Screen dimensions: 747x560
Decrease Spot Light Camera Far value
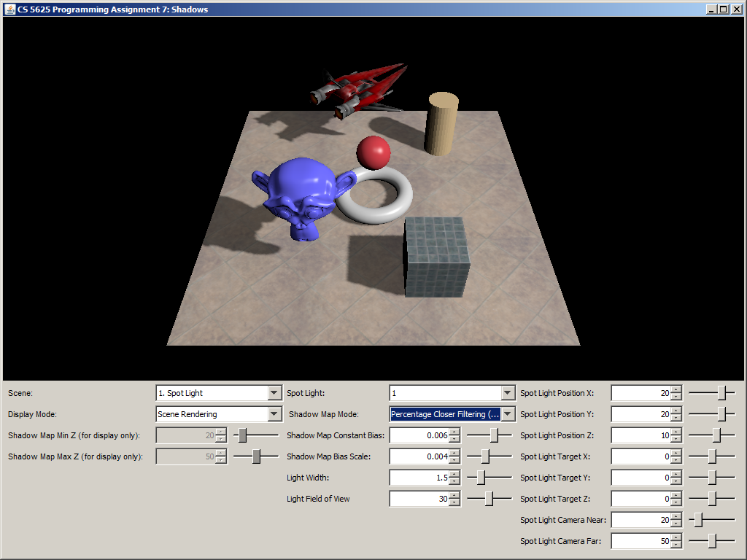tap(676, 545)
